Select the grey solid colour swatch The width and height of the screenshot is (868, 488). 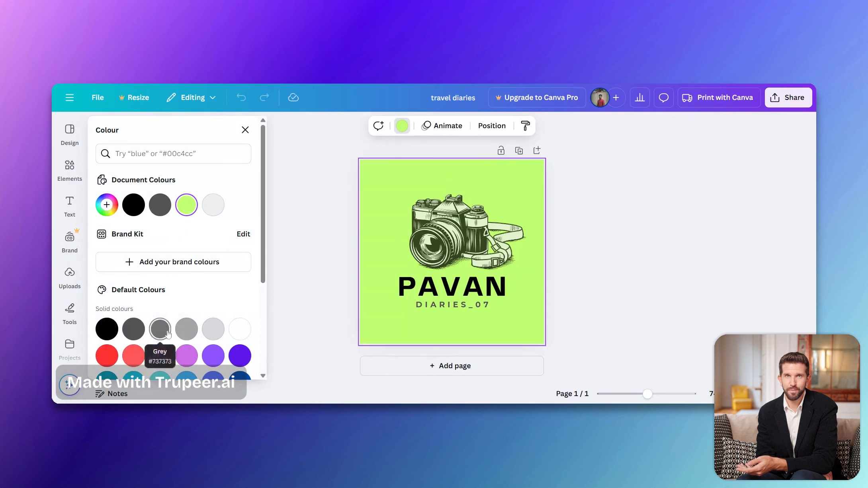160,329
